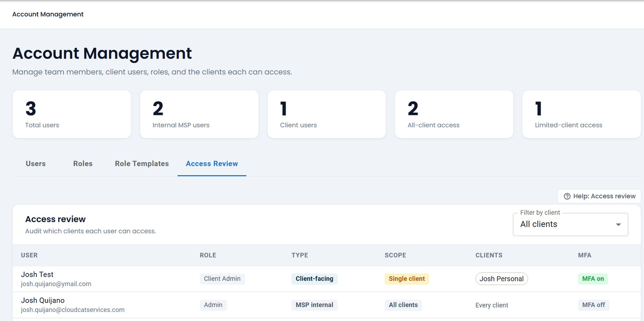Click the Total users stat card
The height and width of the screenshot is (321, 644).
(x=72, y=114)
